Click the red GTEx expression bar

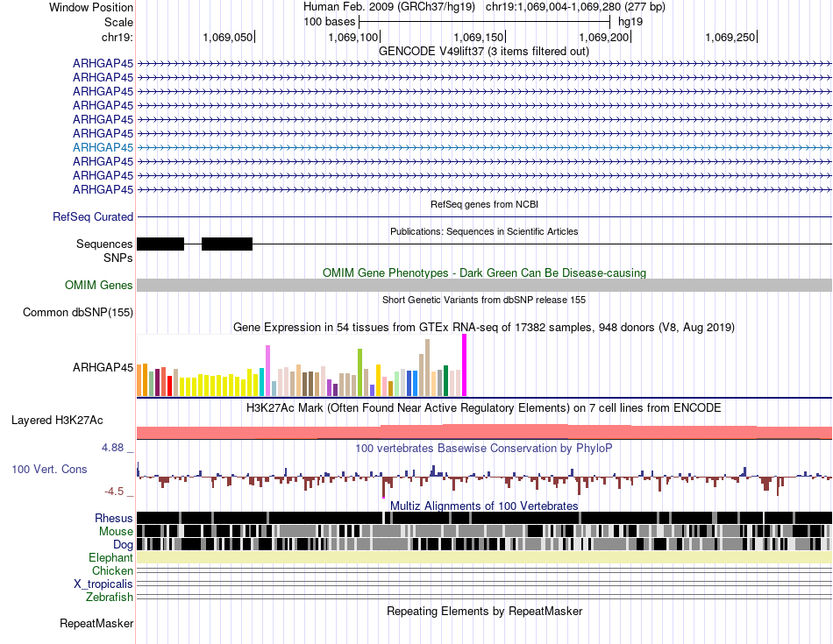pyautogui.click(x=169, y=386)
